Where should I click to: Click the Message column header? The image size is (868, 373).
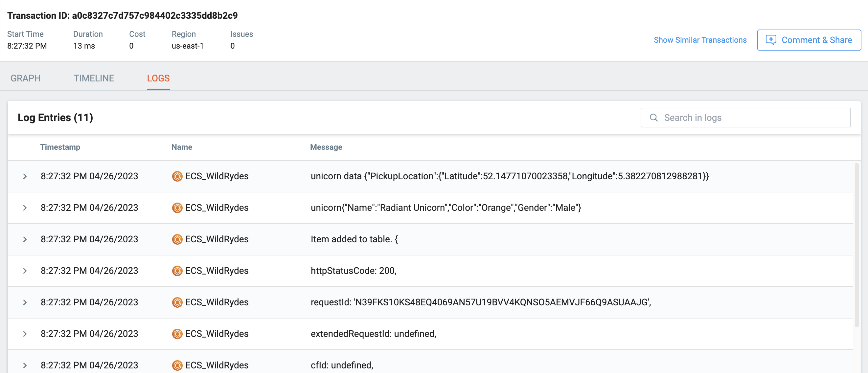326,147
